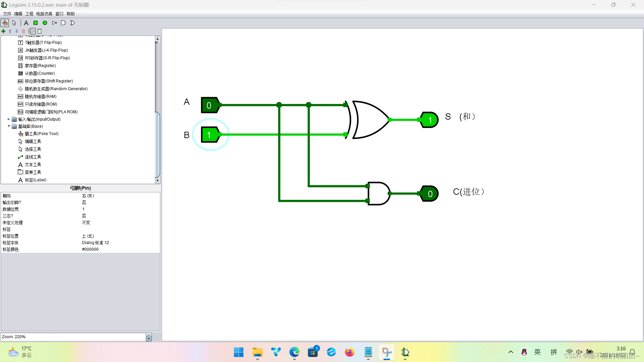The image size is (644, 362).
Task: Expand the 输入/输出(Input/Output) library folder
Action: (x=9, y=119)
